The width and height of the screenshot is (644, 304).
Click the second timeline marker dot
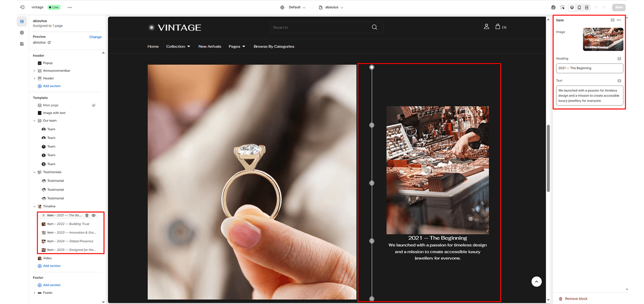point(372,125)
